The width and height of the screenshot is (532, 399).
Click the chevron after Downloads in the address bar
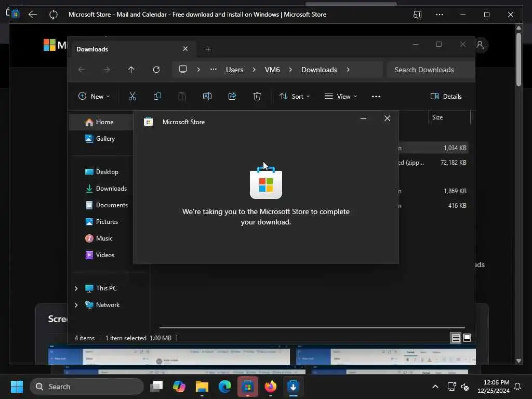point(348,70)
